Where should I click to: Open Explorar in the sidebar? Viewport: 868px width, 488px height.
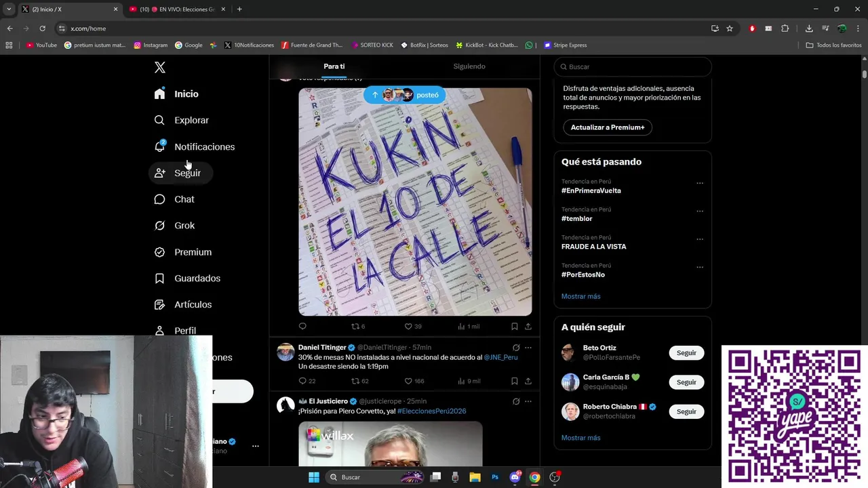tap(182, 120)
